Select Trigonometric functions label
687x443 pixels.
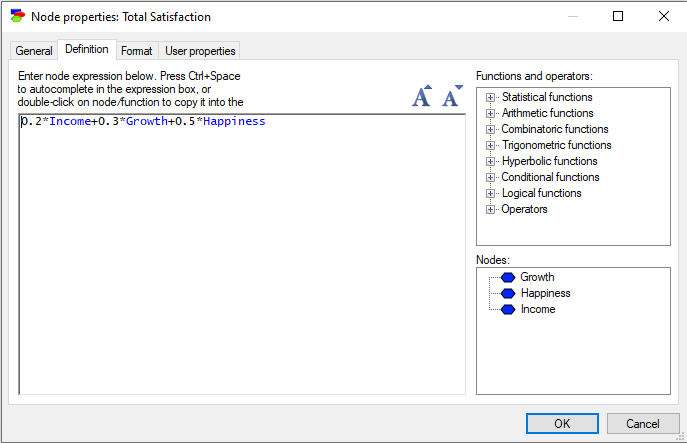556,145
